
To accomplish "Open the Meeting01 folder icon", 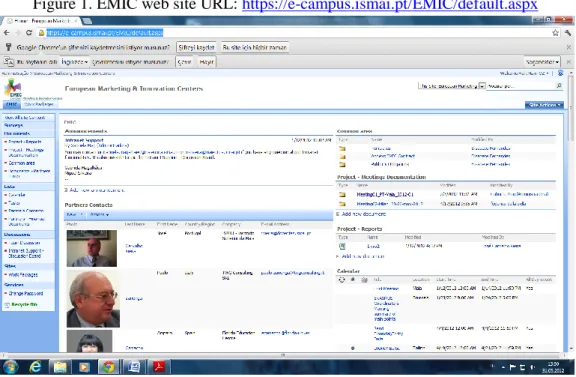I will point(342,194).
